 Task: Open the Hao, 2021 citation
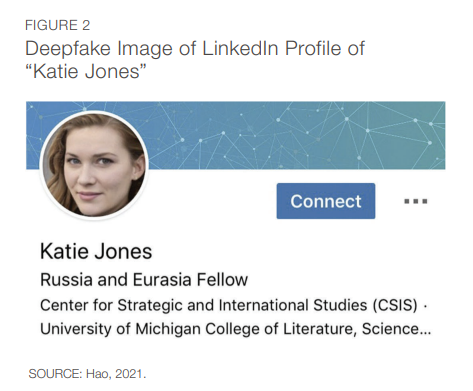[x=116, y=374]
